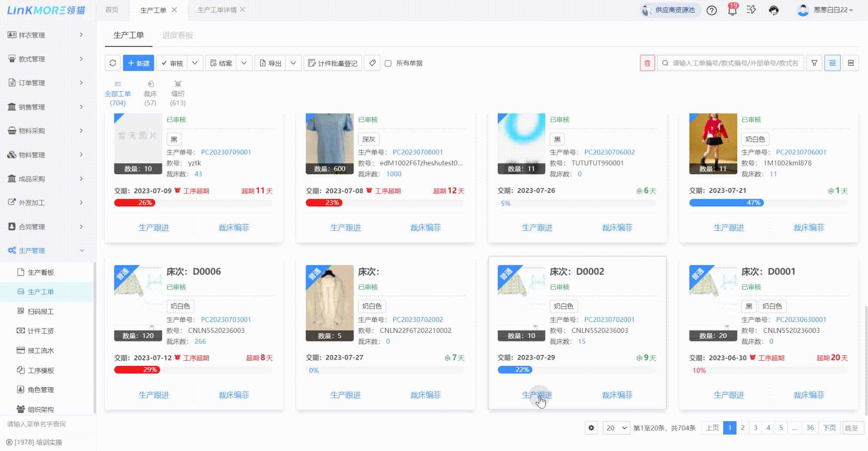Click the 47% progress bar
The width and height of the screenshot is (868, 451).
[726, 203]
